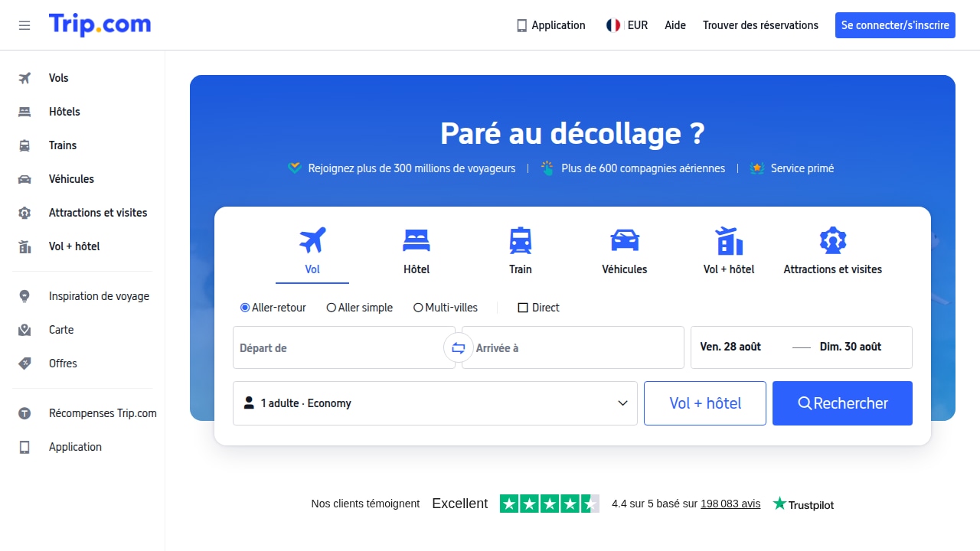Expand the 1 adulte · Economy dropdown
Viewport: 980px width, 551px height.
pyautogui.click(x=435, y=403)
